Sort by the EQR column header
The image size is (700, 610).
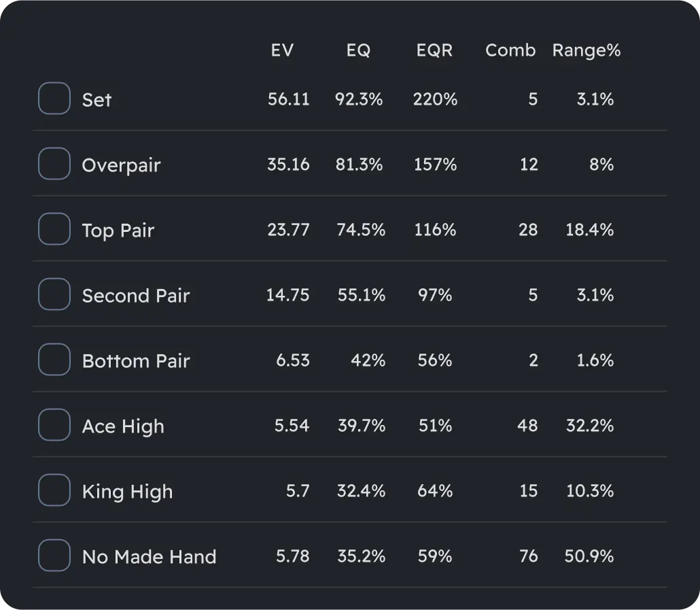point(434,50)
